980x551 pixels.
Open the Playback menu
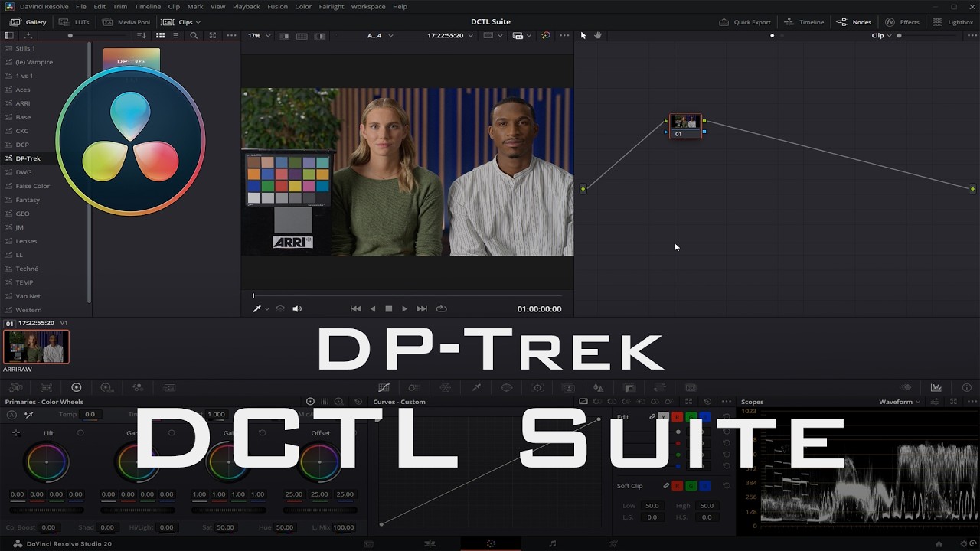tap(247, 6)
